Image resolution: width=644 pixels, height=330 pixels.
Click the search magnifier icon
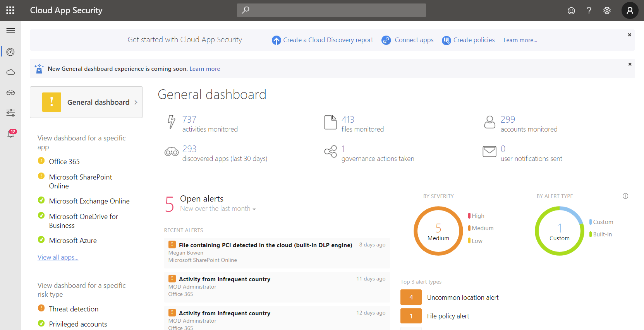click(x=246, y=10)
